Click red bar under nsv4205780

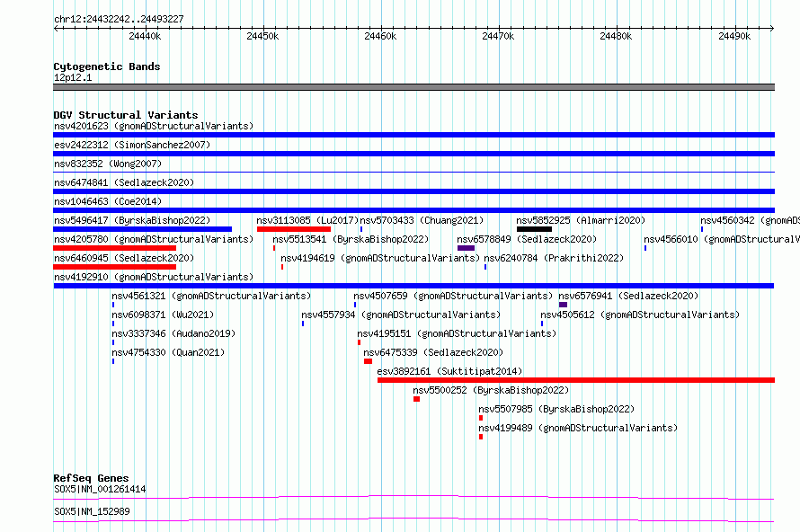(115, 248)
